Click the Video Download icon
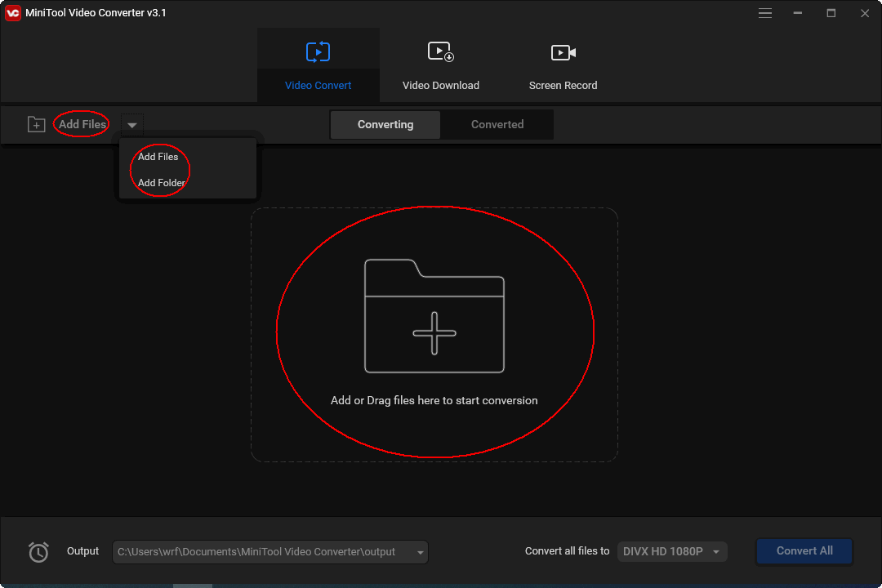The width and height of the screenshot is (882, 588). pyautogui.click(x=440, y=51)
